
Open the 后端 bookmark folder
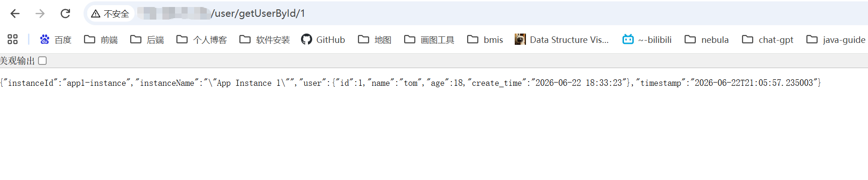click(147, 40)
